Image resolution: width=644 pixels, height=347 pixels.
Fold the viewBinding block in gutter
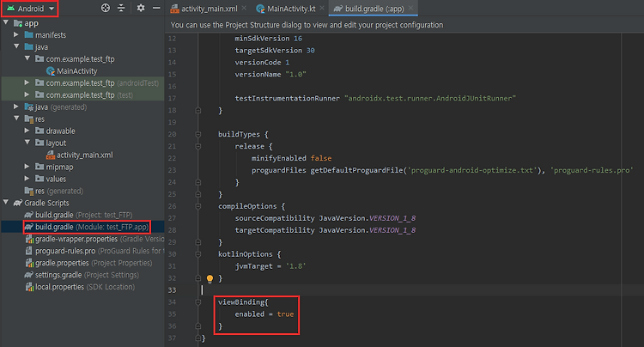click(x=198, y=302)
